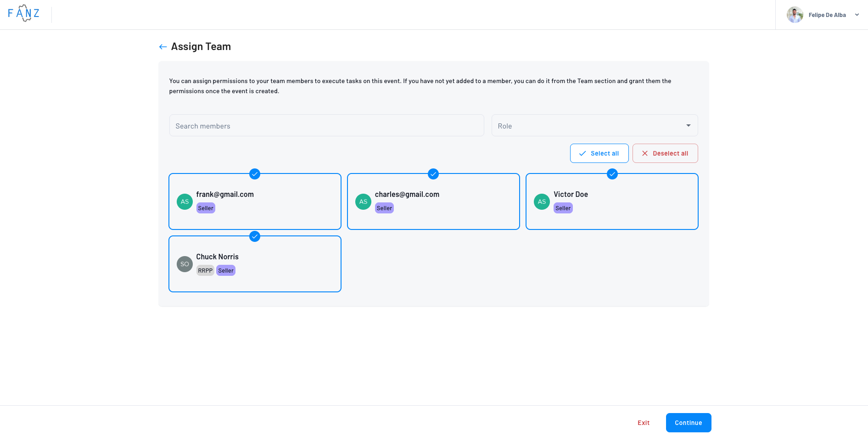Click the Seller tag under Victor Doe
Screen dimensions: 868x436
tap(563, 208)
